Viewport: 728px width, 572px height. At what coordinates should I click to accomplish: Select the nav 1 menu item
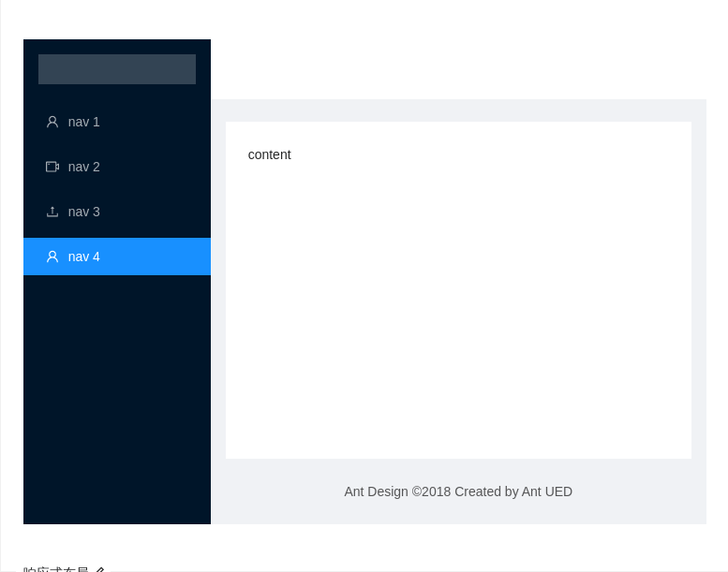[x=117, y=122]
